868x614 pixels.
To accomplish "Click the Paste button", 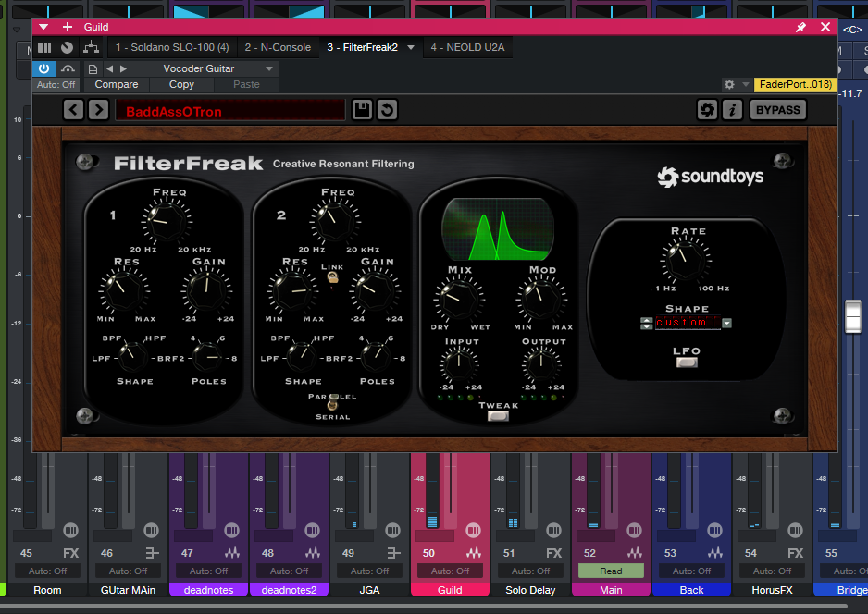I will (246, 85).
